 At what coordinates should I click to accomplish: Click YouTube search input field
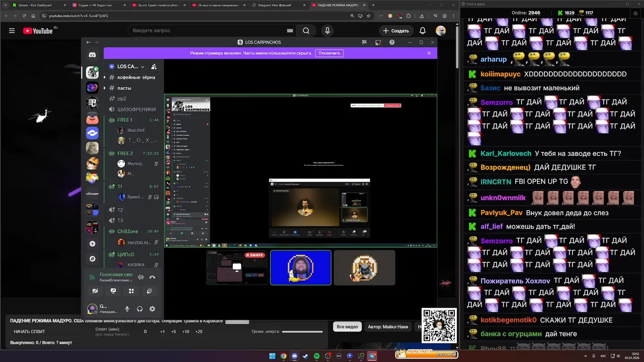pyautogui.click(x=211, y=31)
